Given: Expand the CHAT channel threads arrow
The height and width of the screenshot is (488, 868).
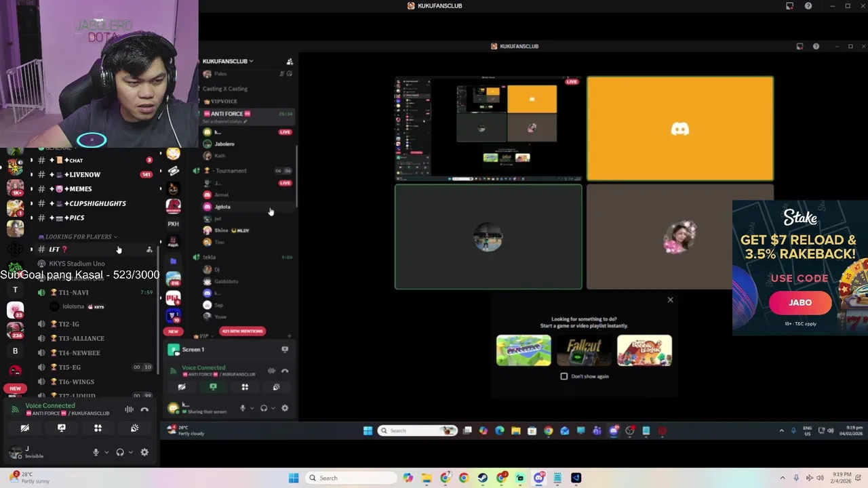Looking at the screenshot, I should tap(31, 161).
